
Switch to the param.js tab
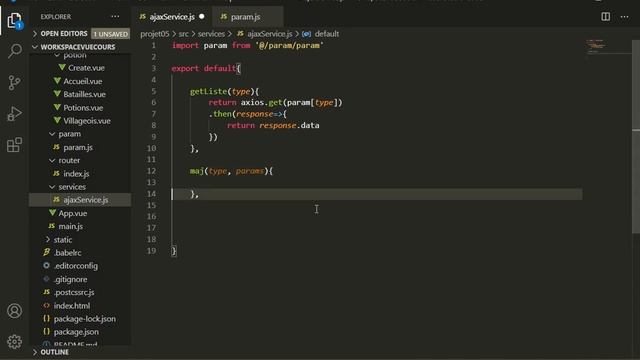[x=248, y=17]
